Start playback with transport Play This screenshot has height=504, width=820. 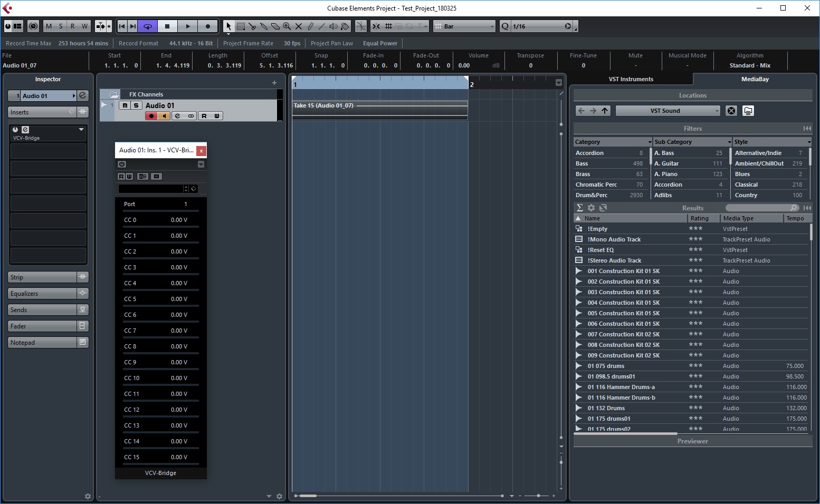[x=187, y=26]
